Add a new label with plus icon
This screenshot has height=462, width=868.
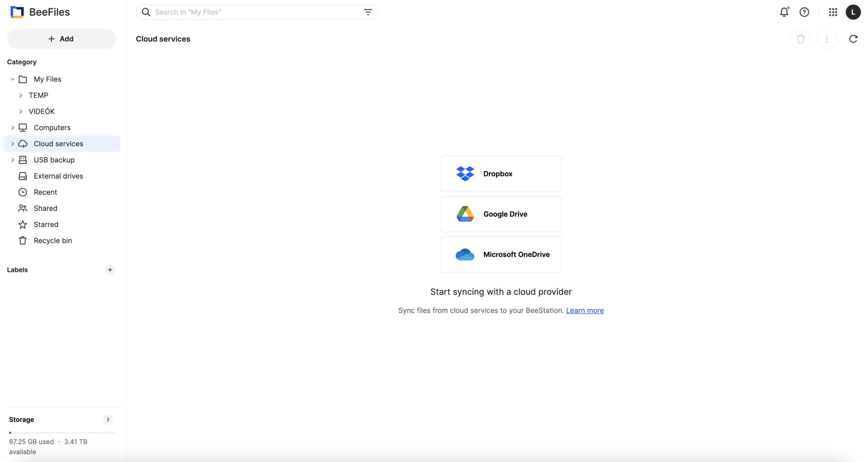(x=110, y=270)
